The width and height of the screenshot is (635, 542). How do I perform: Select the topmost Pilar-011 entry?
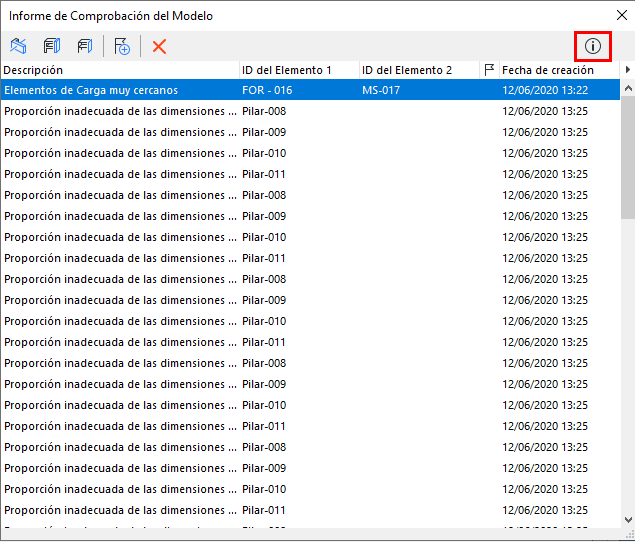click(310, 174)
